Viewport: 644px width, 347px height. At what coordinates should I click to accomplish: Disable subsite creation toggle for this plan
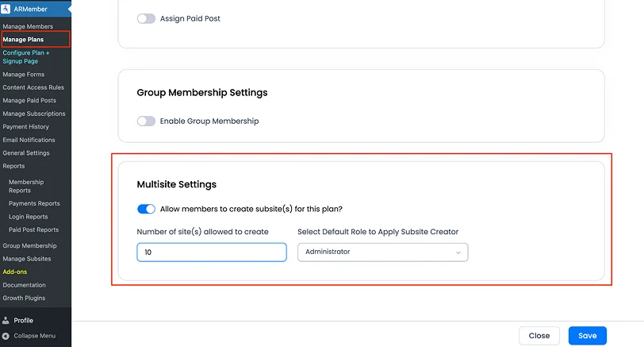click(x=146, y=209)
